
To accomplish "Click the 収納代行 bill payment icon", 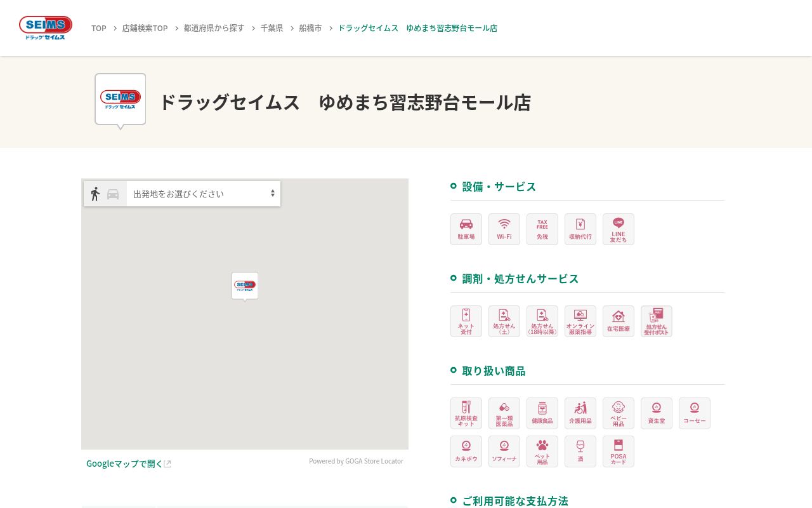I will point(580,229).
